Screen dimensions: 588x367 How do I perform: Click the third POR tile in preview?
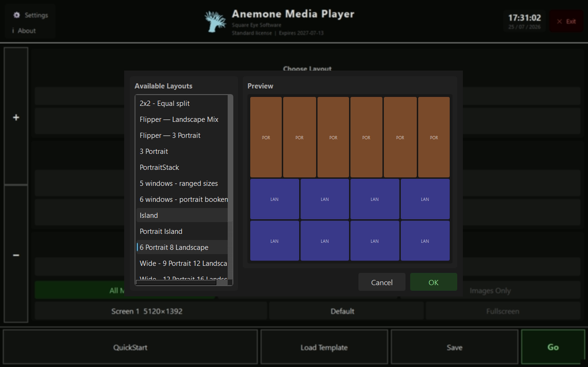(x=333, y=137)
